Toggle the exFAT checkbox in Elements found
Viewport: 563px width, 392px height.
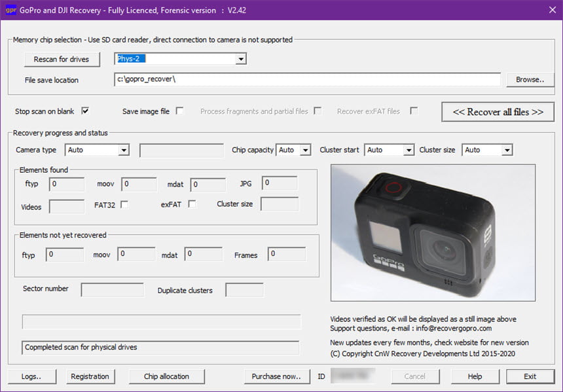click(192, 204)
